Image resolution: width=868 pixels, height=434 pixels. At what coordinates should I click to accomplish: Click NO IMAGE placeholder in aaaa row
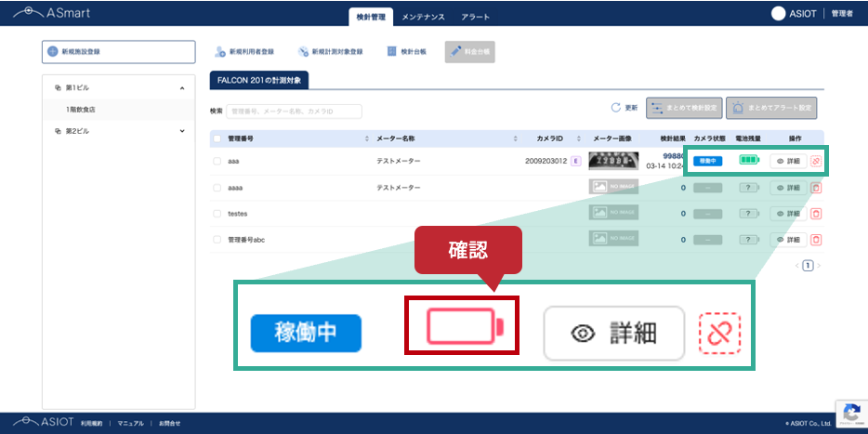613,187
